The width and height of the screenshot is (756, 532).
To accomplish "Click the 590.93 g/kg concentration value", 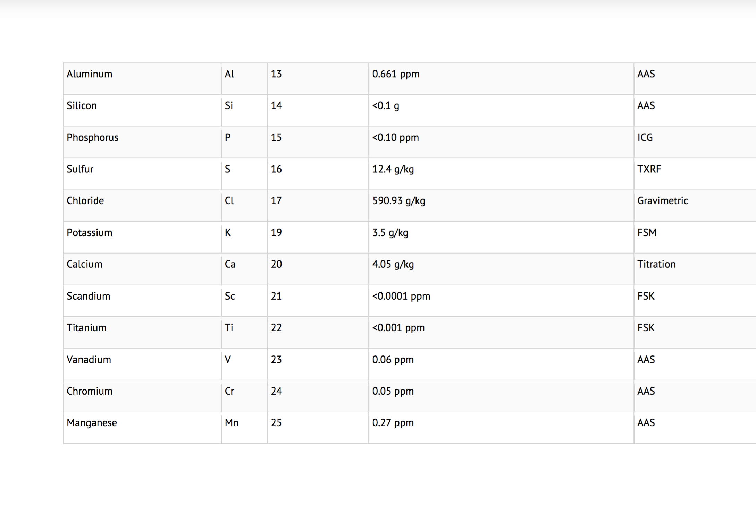I will click(x=399, y=200).
